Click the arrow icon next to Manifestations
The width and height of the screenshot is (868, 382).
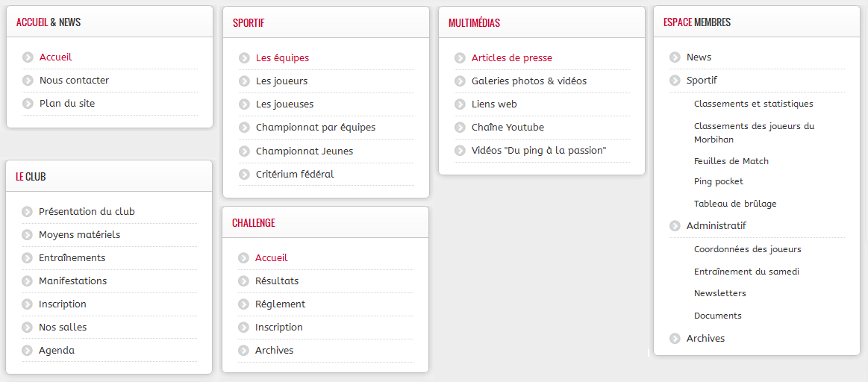pos(27,281)
